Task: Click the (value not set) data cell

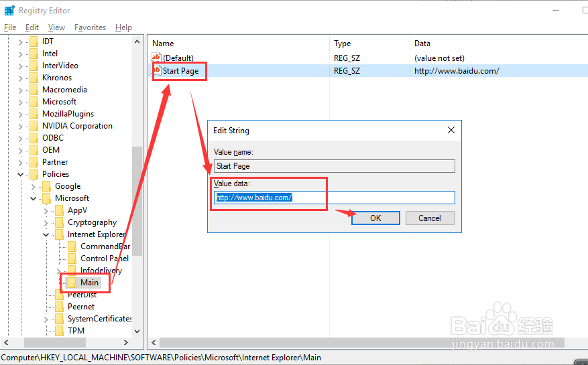Action: point(439,58)
